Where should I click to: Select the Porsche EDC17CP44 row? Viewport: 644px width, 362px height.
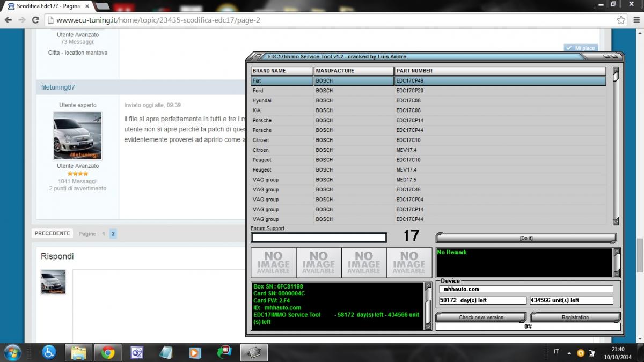click(428, 130)
